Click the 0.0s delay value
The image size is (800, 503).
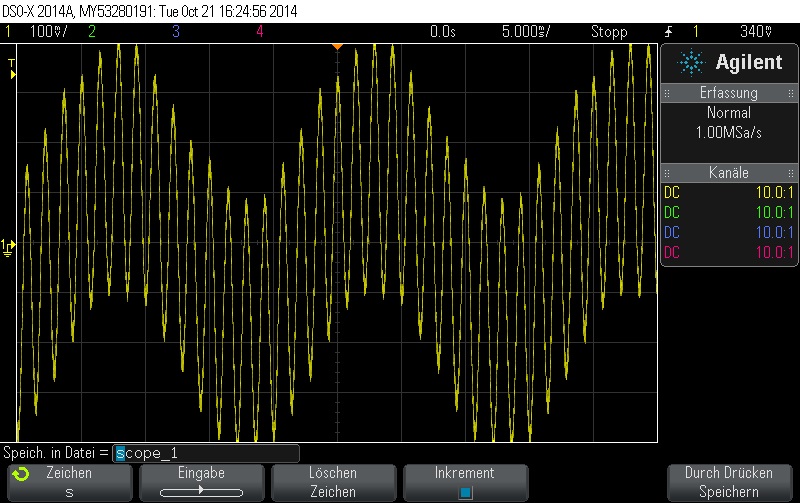click(x=443, y=32)
